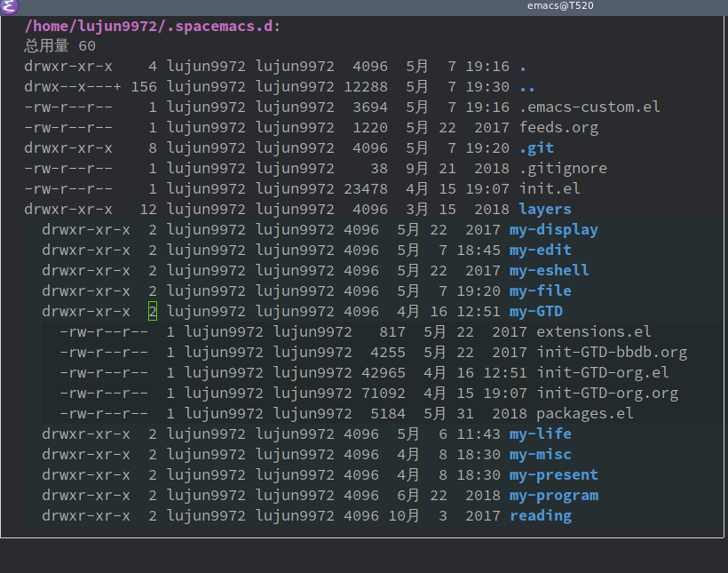Open the init-GTD-org.org file
728x573 pixels.
tap(606, 393)
